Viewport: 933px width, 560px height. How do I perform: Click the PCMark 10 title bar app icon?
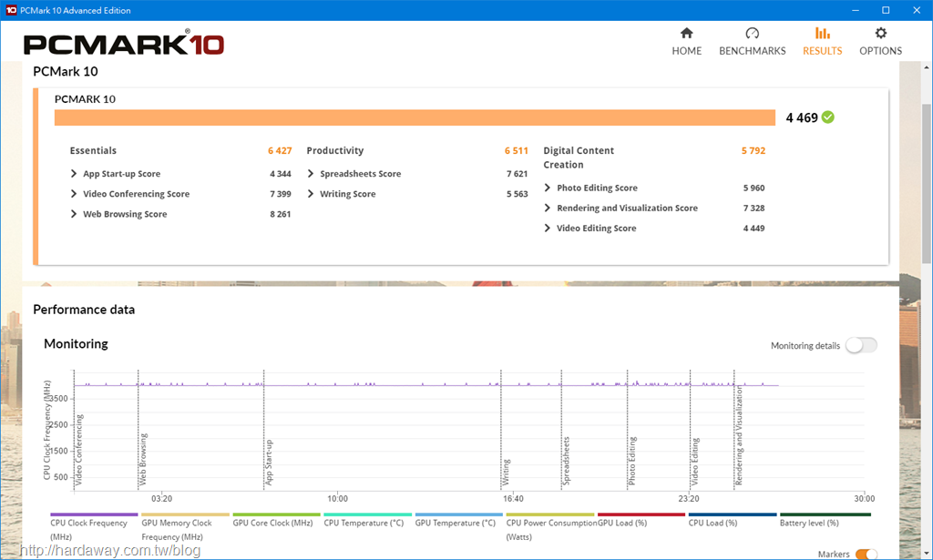(x=11, y=10)
